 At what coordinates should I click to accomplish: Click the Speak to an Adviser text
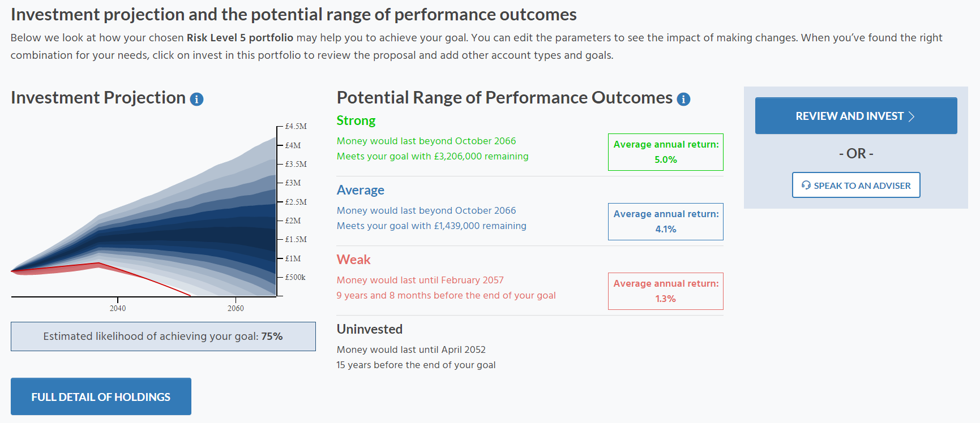[862, 185]
